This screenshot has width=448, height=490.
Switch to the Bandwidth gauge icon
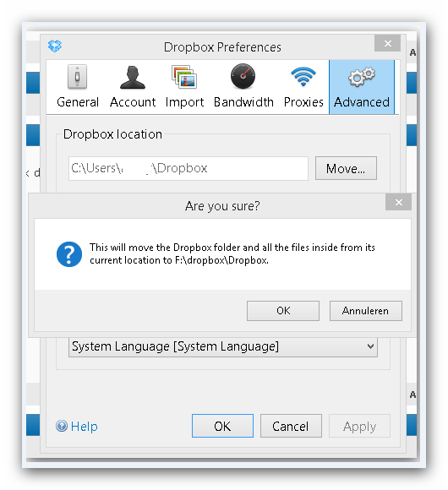click(243, 87)
